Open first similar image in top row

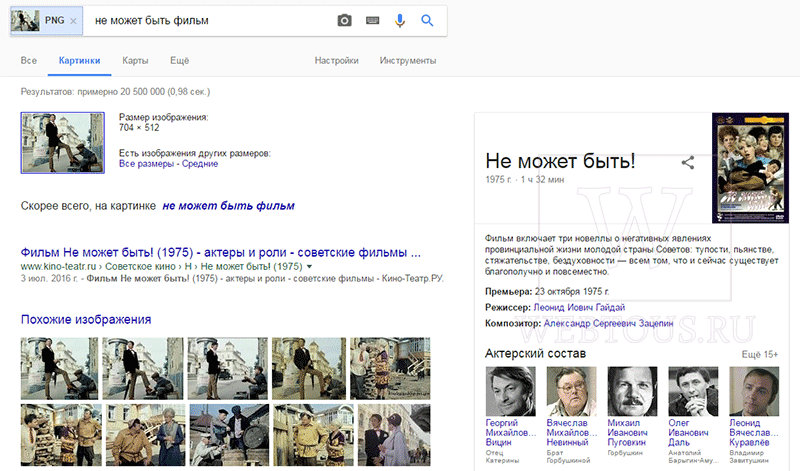tap(60, 368)
